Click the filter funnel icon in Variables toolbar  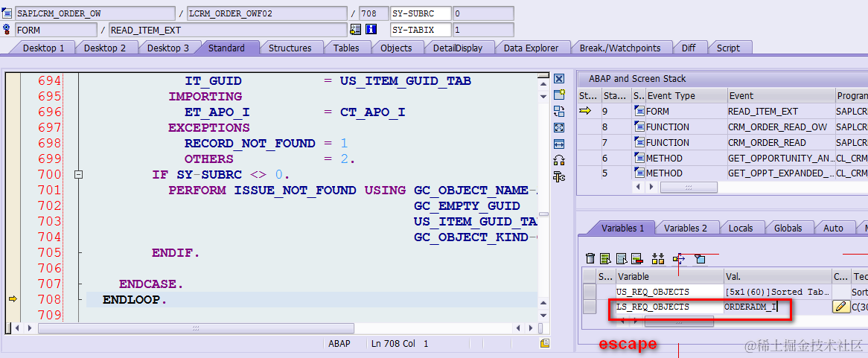(x=700, y=258)
